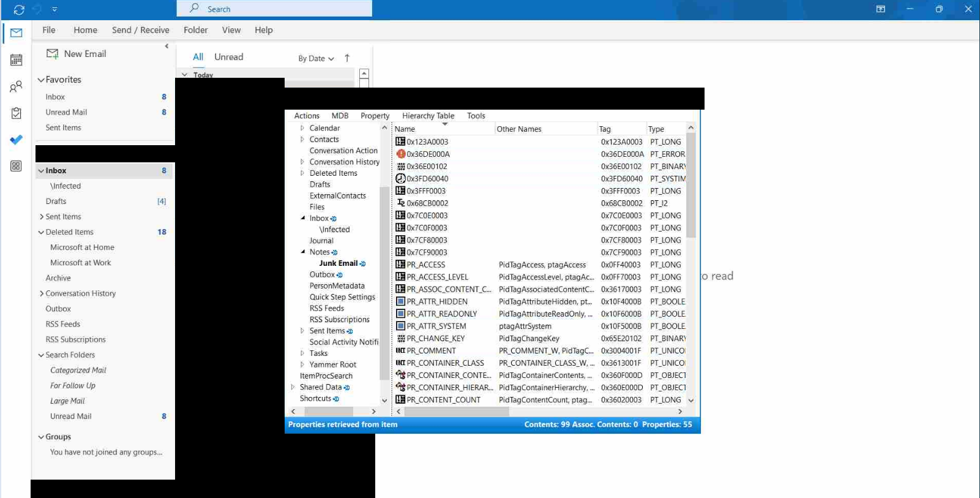Click the Send/Receive sync icon
Image resolution: width=980 pixels, height=498 pixels.
coord(19,10)
